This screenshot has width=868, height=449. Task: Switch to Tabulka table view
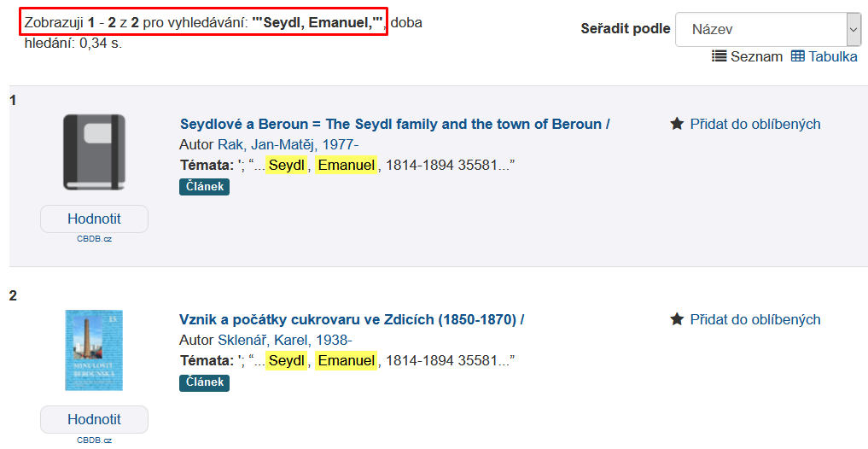coord(824,56)
